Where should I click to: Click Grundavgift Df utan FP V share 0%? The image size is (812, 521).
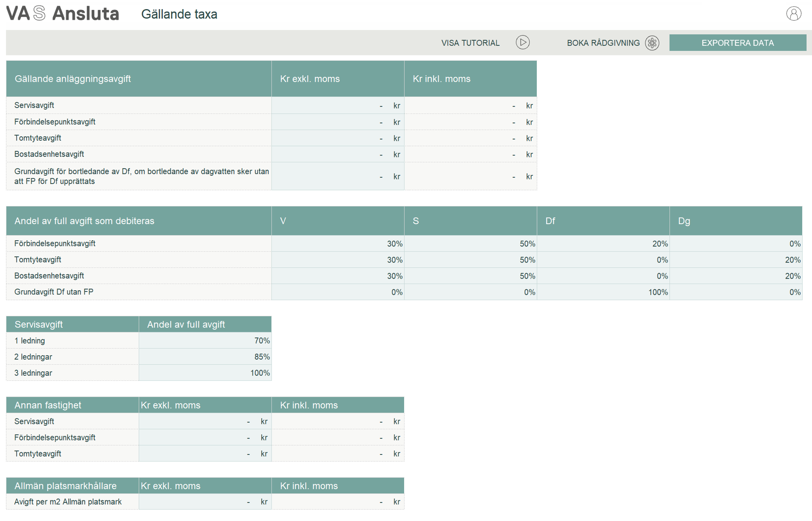338,292
